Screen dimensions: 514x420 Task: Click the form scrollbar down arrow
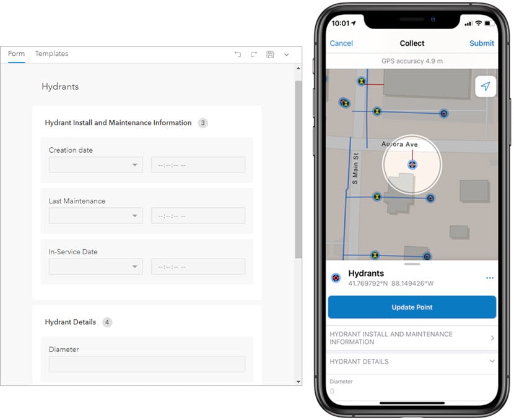click(298, 382)
